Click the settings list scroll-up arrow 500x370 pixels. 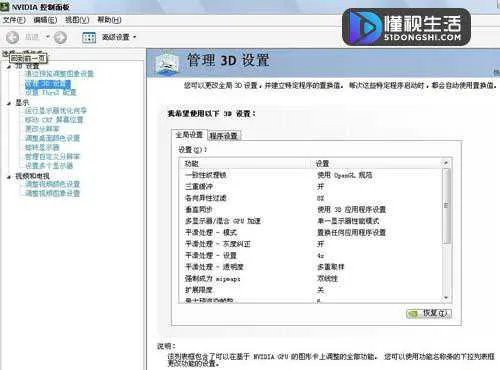tap(446, 163)
